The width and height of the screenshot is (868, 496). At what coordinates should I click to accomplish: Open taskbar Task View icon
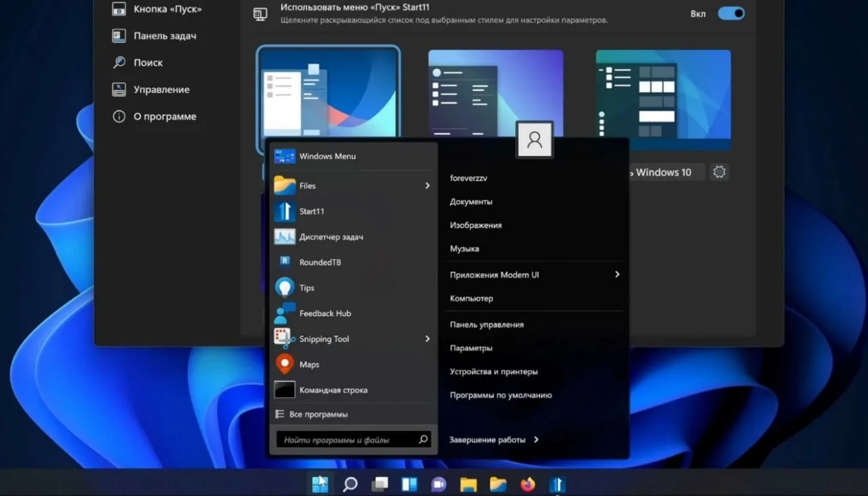[380, 484]
